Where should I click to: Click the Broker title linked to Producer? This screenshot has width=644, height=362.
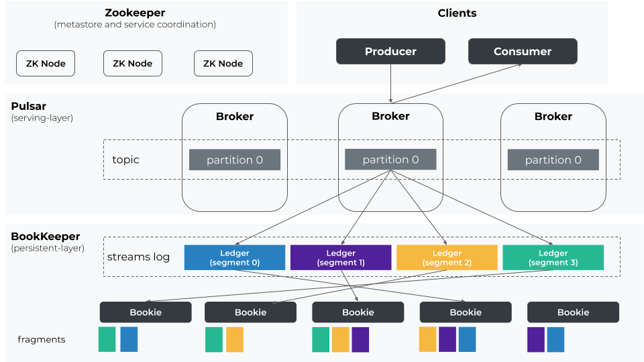[390, 116]
